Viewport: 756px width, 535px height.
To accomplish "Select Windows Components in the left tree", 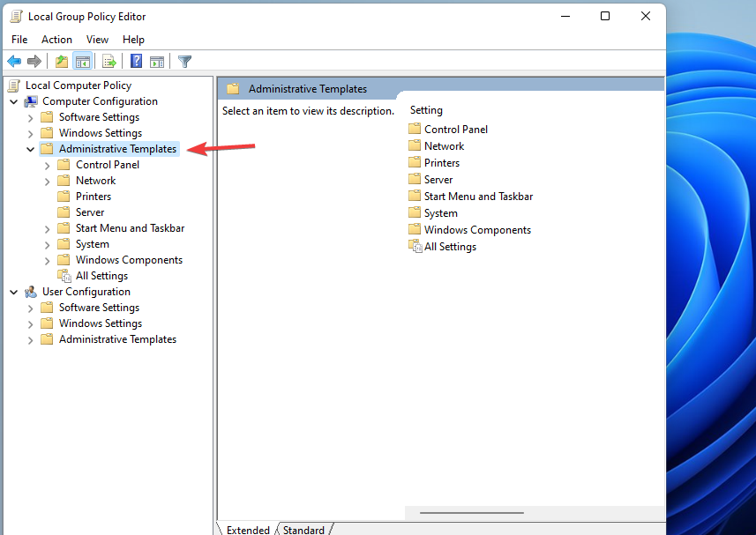I will tap(129, 260).
